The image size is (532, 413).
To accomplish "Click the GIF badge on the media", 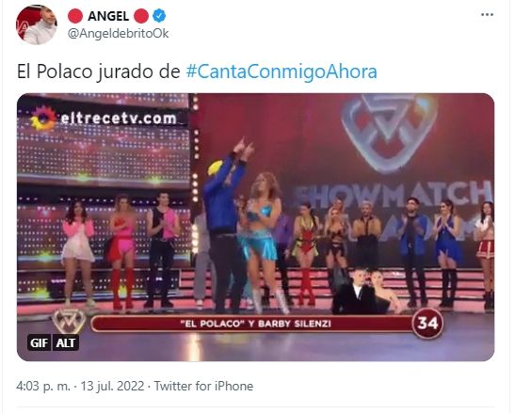I will coord(39,342).
